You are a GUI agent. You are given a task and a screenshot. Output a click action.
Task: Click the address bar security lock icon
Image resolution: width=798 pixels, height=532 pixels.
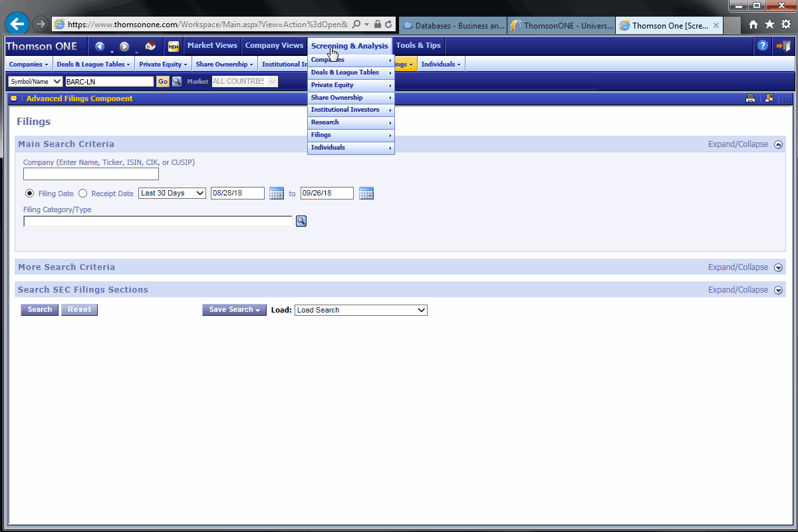tap(378, 24)
